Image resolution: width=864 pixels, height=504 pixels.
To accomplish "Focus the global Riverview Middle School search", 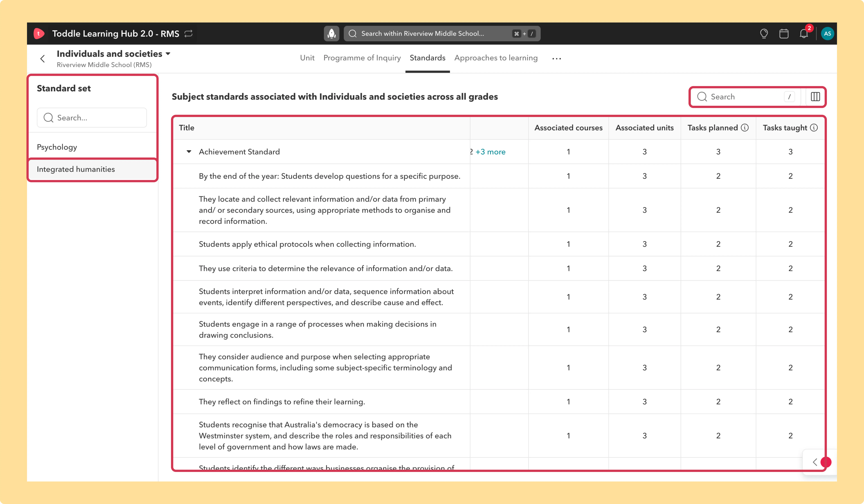I will (x=442, y=34).
